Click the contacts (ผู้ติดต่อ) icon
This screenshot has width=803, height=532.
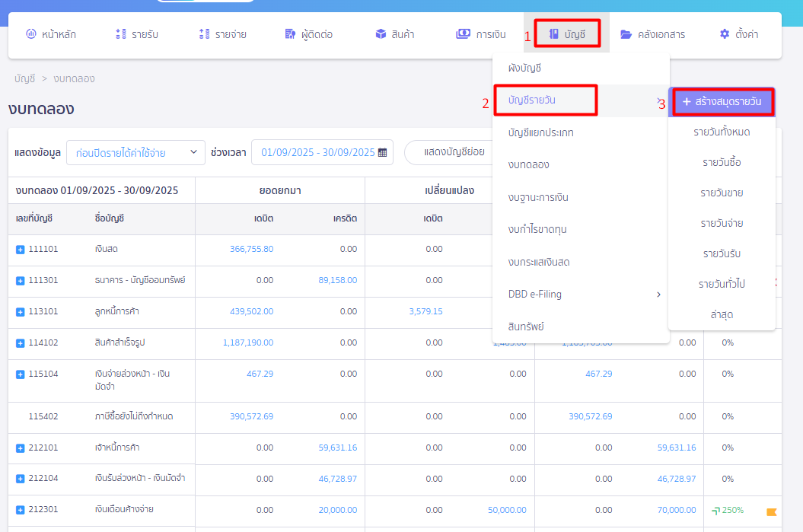(x=289, y=34)
